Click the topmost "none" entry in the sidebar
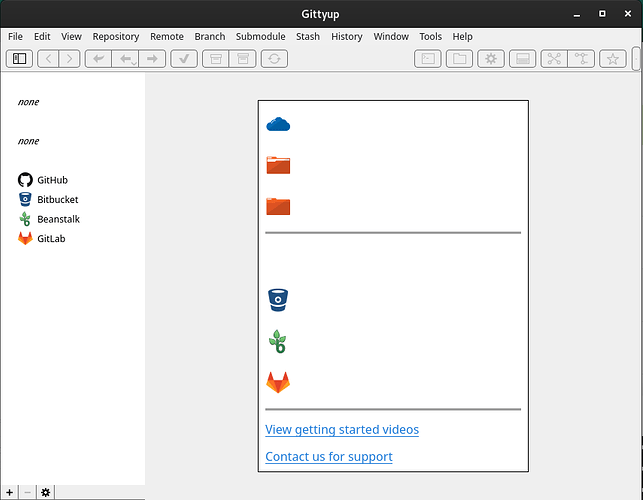This screenshot has height=500, width=643. (28, 102)
